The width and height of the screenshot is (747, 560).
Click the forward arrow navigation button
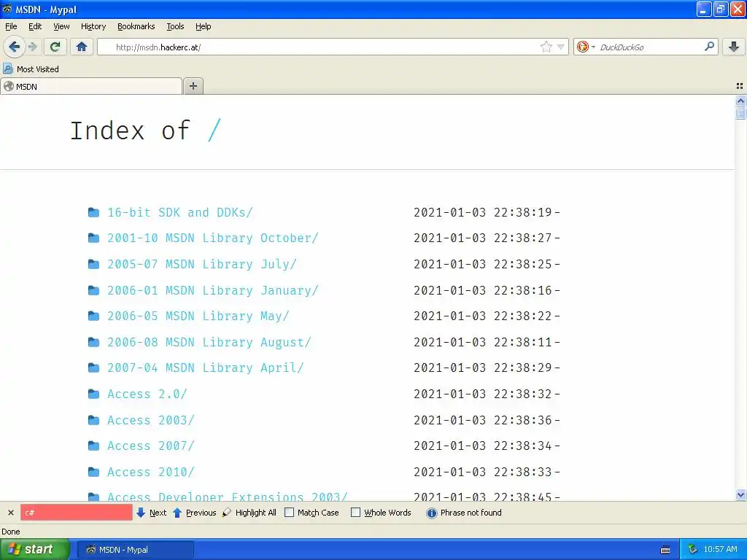(33, 47)
